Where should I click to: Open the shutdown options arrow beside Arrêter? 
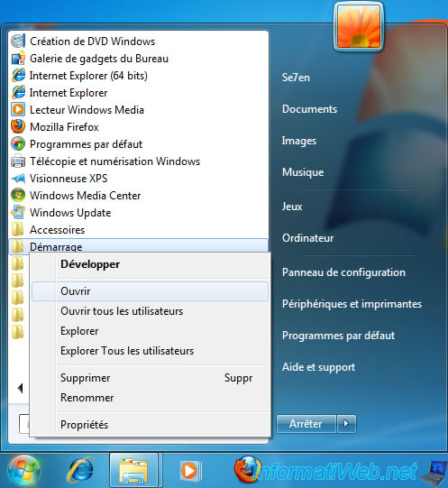[x=346, y=424]
